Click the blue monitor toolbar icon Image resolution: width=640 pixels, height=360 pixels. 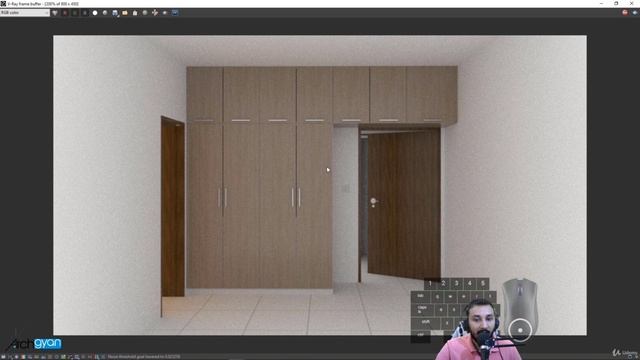[175, 13]
